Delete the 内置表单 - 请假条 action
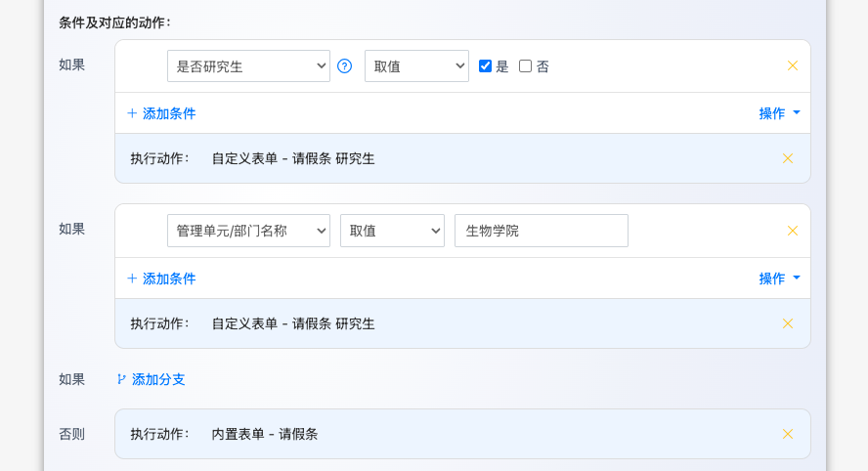This screenshot has width=868, height=471. click(788, 434)
